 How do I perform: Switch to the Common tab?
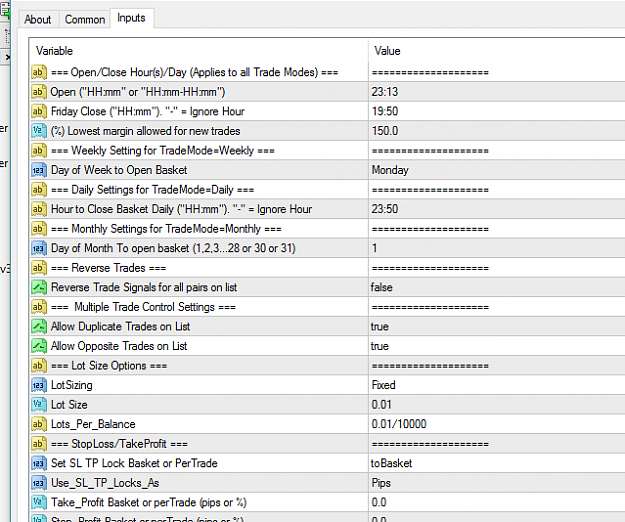[85, 20]
